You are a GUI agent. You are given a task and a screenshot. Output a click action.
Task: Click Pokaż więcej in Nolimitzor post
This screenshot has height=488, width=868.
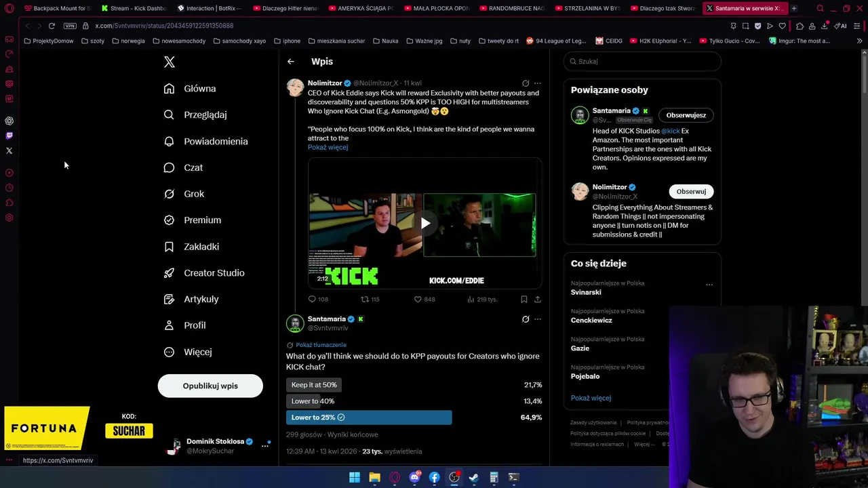[328, 147]
